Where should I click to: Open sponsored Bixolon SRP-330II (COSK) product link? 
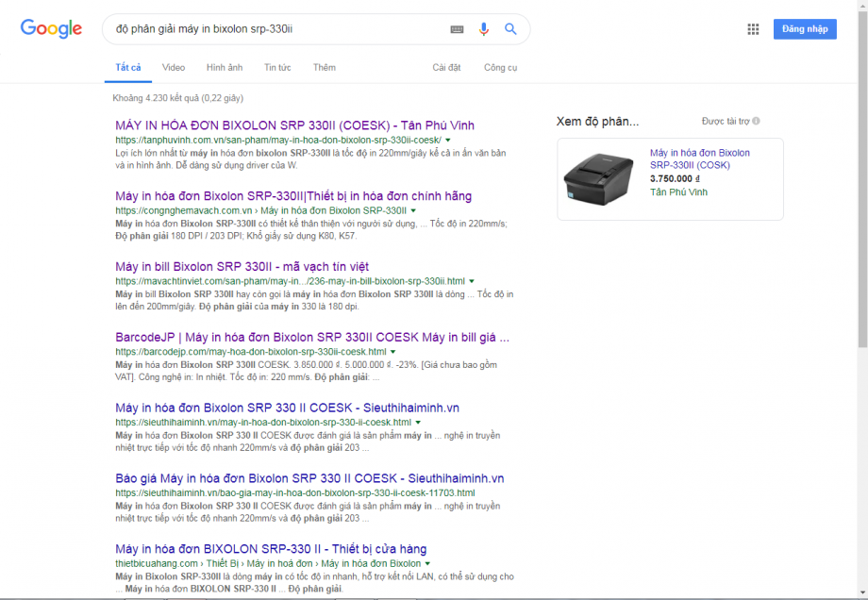click(700, 158)
